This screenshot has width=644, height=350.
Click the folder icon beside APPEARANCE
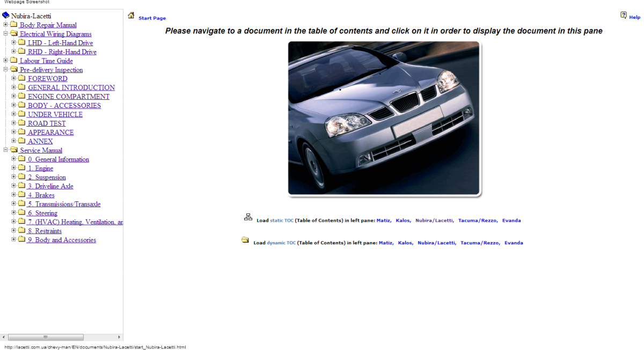(22, 132)
